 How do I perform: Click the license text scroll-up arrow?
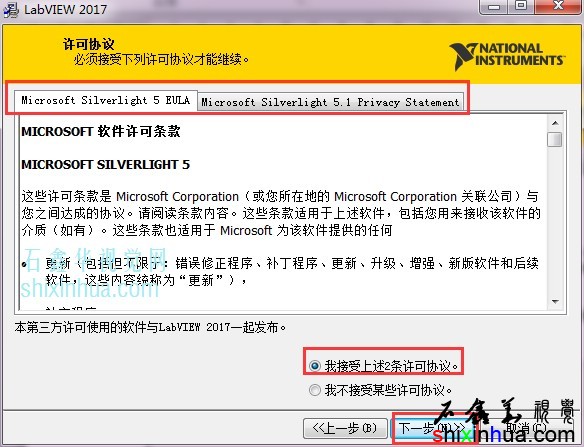555,123
